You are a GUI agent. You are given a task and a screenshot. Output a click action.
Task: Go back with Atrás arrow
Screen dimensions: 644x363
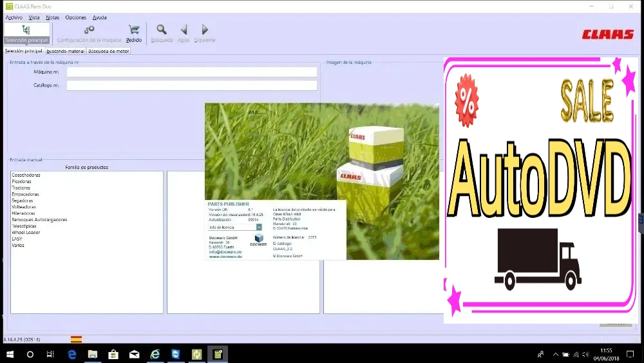coord(184,30)
